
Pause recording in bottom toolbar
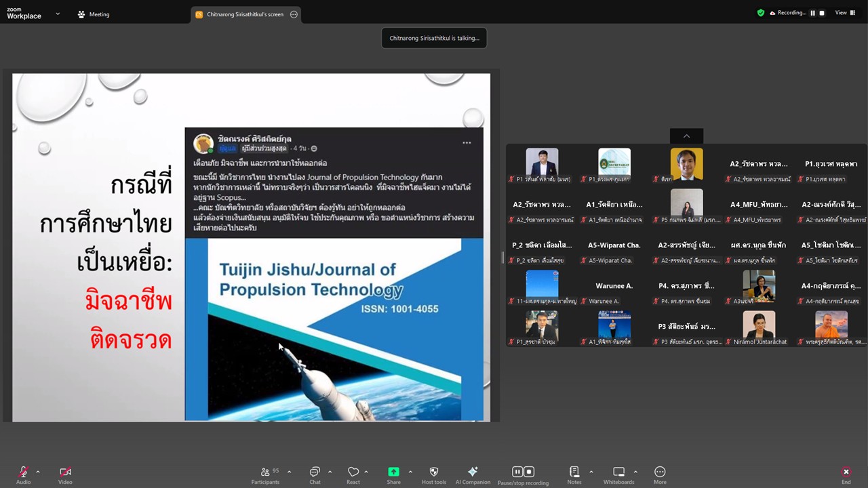tap(517, 472)
